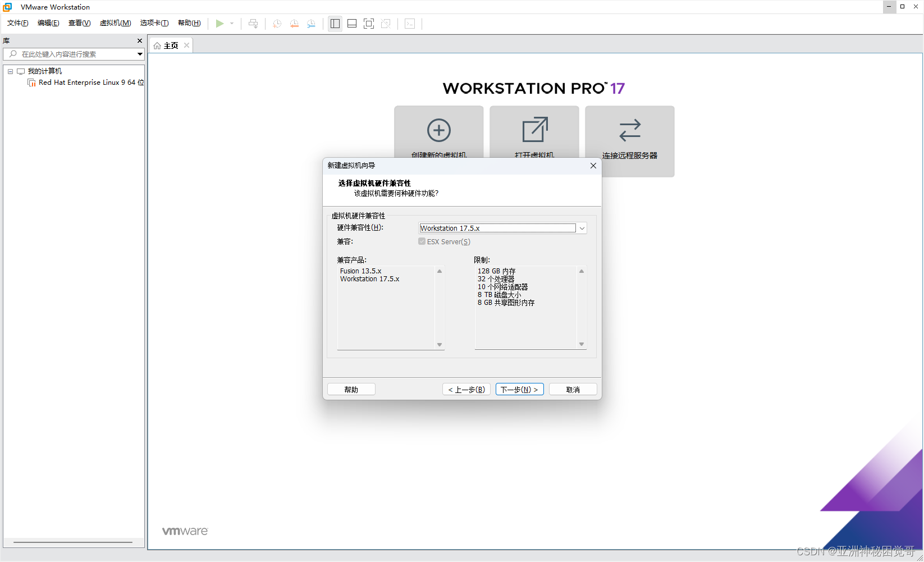Screen dimensions: 924x562
Task: Click the connect to remote server arrows icon
Action: [x=630, y=130]
